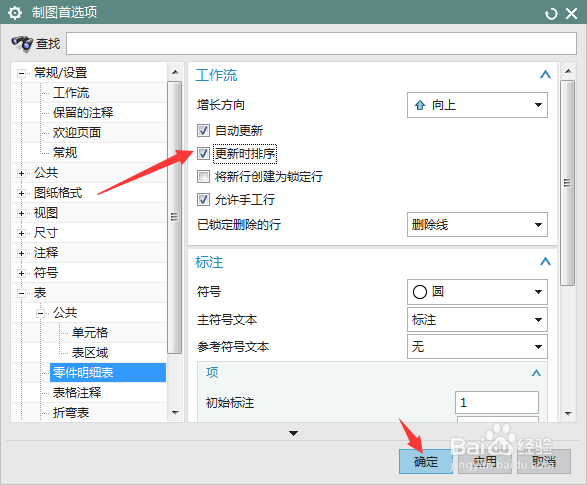
Task: Click into the 查找 search input field
Action: click(321, 43)
